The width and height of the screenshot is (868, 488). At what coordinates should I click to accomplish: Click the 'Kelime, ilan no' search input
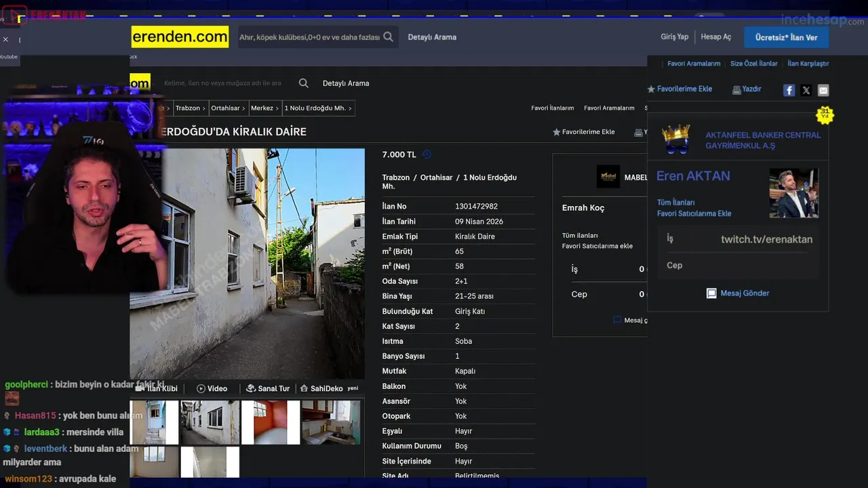click(x=222, y=83)
